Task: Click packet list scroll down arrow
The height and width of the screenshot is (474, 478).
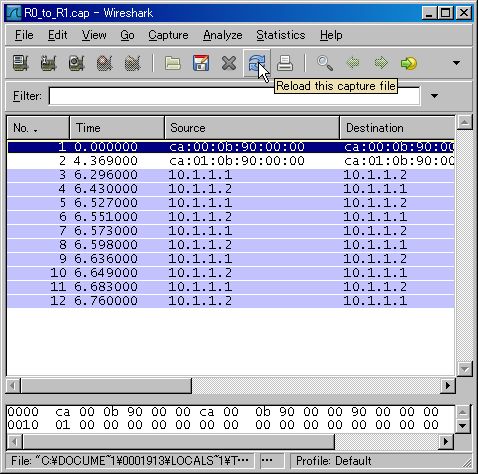Action: point(464,369)
